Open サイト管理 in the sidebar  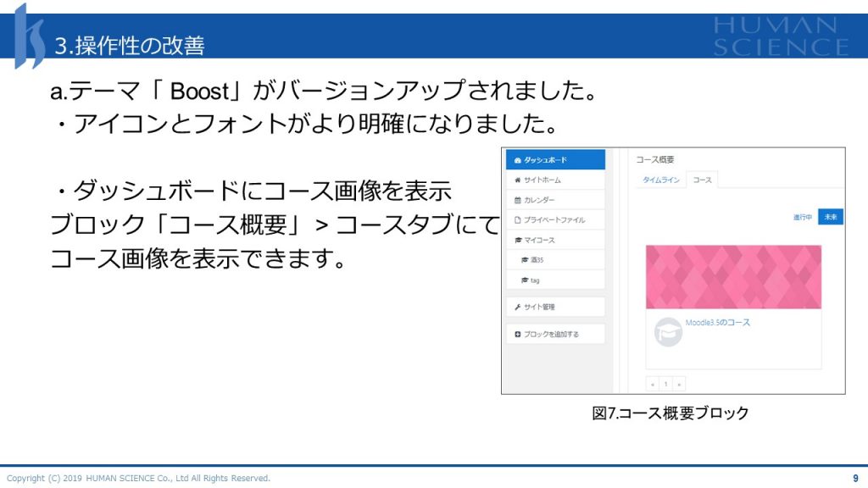point(555,307)
